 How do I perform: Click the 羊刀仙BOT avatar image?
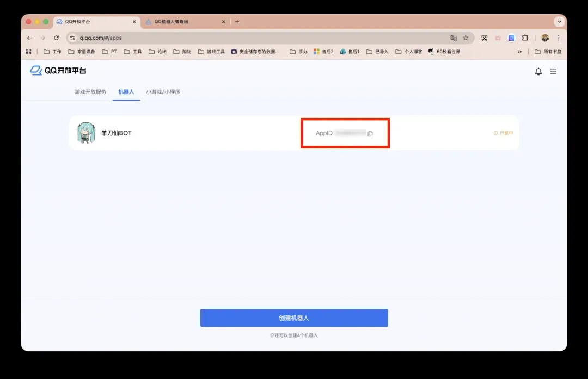[86, 133]
